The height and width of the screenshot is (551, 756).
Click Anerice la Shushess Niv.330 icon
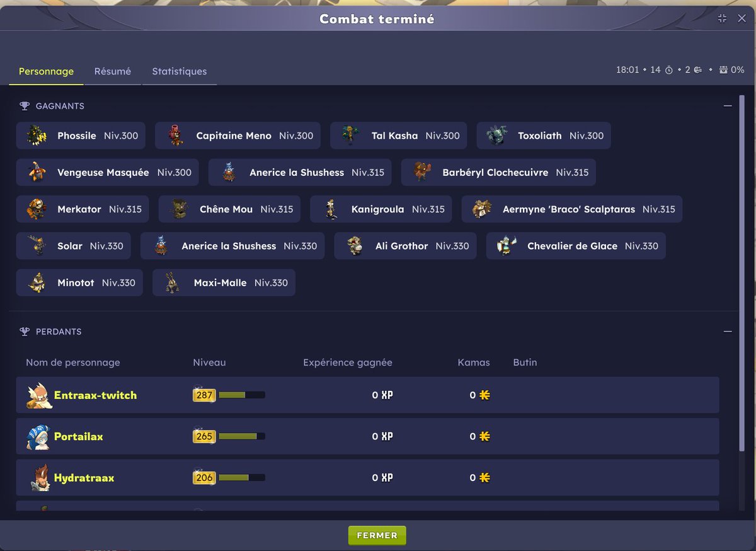[161, 246]
